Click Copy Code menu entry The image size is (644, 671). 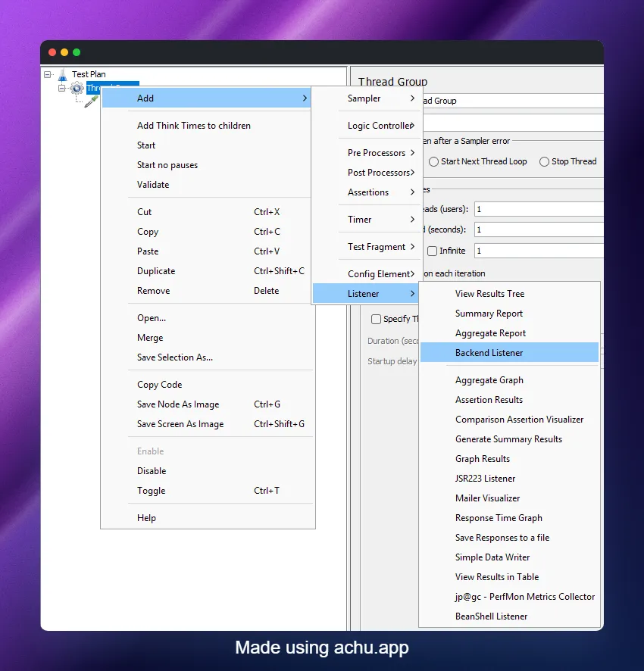(208, 385)
